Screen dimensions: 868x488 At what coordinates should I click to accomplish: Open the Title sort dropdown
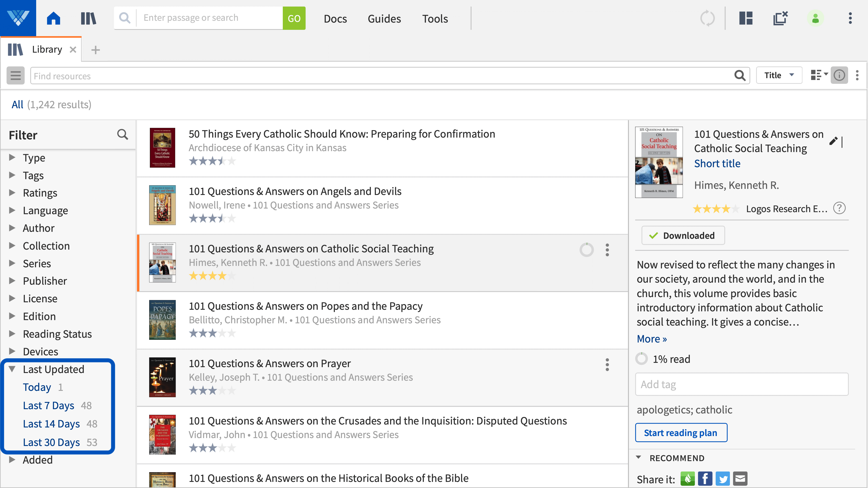[x=779, y=75]
